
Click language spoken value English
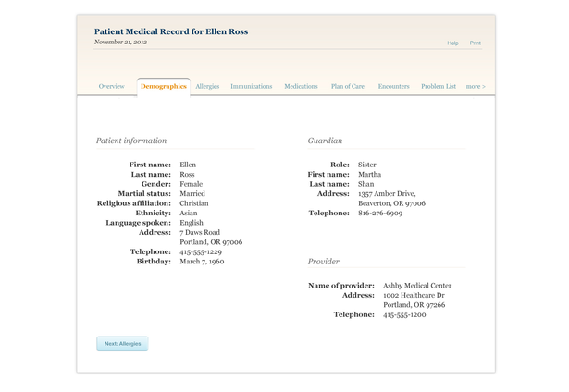(192, 223)
